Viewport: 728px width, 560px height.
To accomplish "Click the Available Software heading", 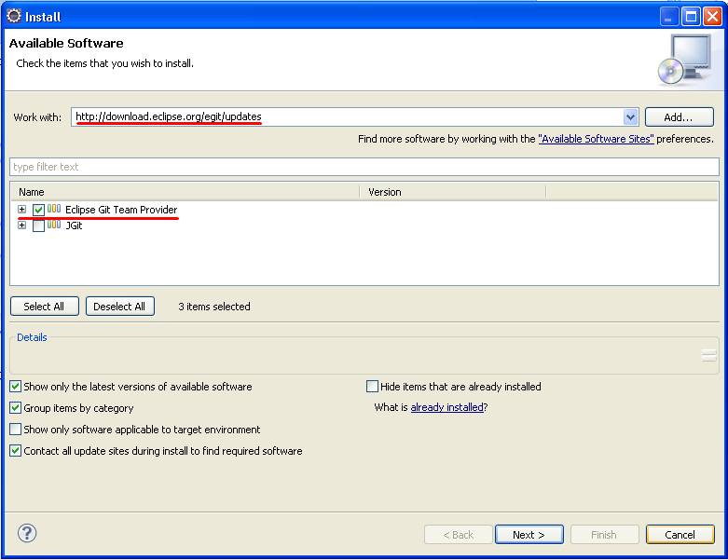I will pyautogui.click(x=66, y=43).
